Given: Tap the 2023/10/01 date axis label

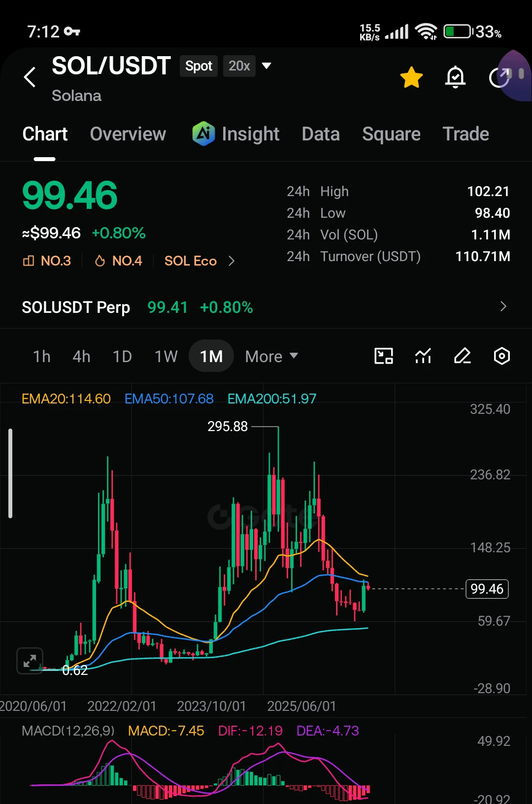Looking at the screenshot, I should pyautogui.click(x=211, y=706).
